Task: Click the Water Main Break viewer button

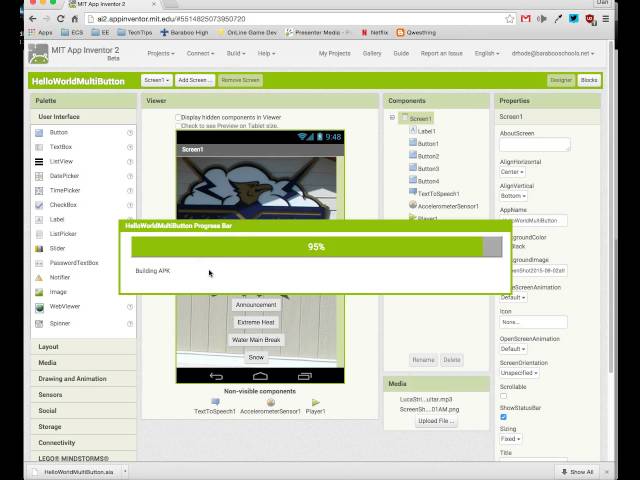Action: (256, 340)
